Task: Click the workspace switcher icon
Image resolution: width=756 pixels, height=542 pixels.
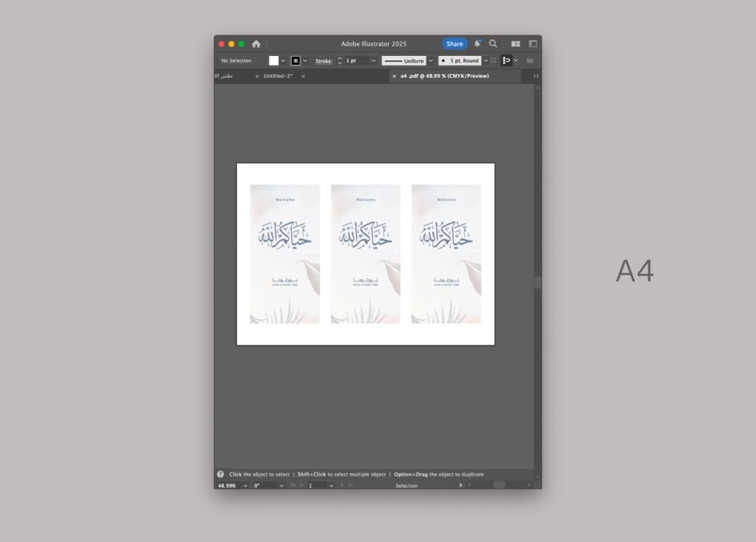Action: 532,44
